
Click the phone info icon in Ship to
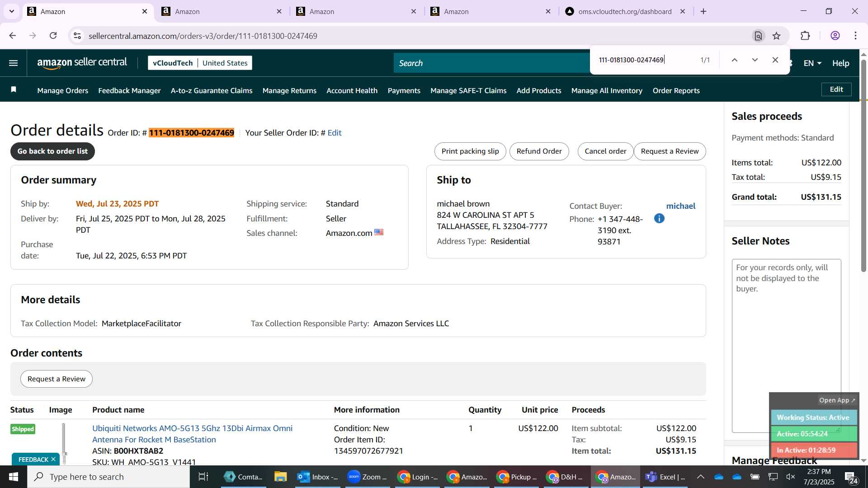659,219
